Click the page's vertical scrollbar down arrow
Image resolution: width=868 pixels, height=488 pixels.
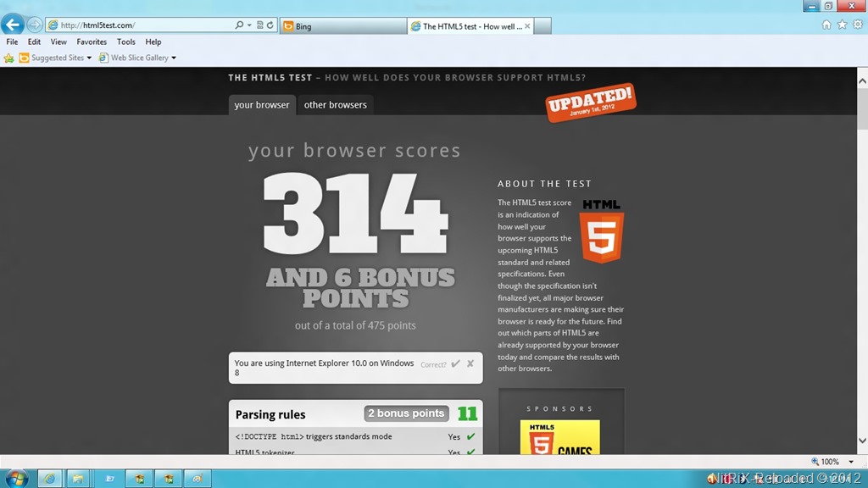[862, 441]
